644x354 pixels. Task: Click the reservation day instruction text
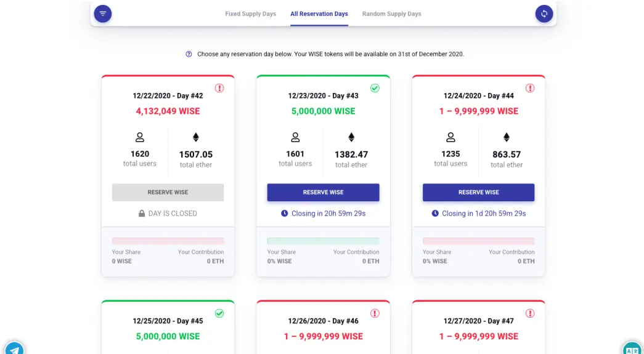330,54
